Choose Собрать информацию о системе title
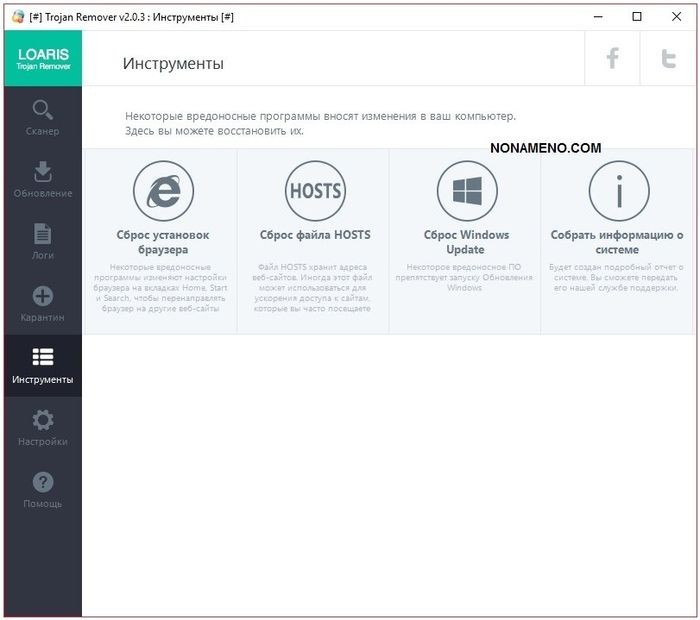The image size is (700, 620). 617,242
